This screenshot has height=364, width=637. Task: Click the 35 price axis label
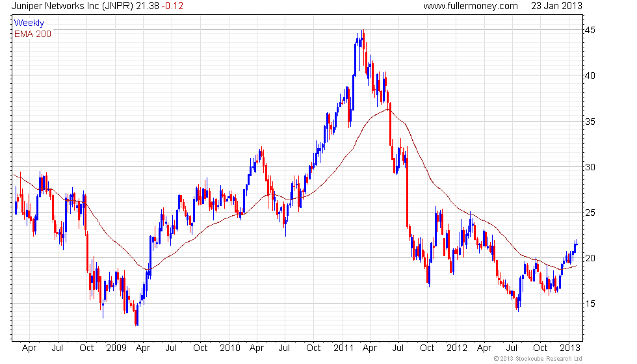tap(590, 122)
